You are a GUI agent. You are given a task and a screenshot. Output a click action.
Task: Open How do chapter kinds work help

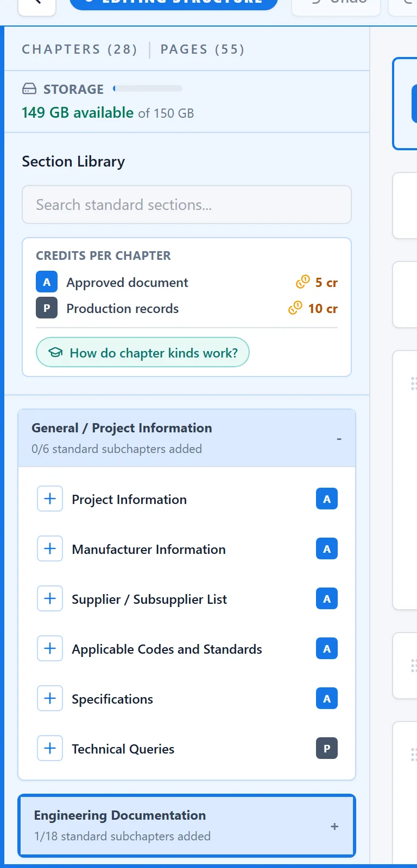click(143, 353)
